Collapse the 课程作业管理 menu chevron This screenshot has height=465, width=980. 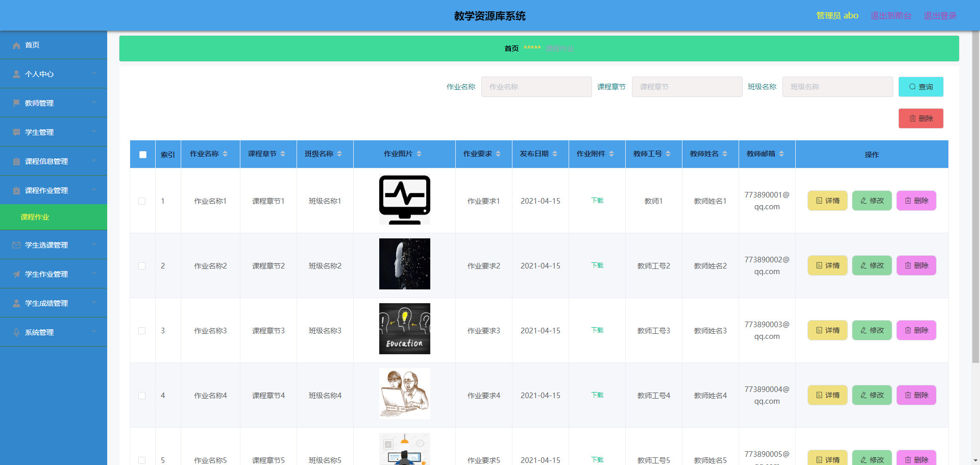coord(94,190)
